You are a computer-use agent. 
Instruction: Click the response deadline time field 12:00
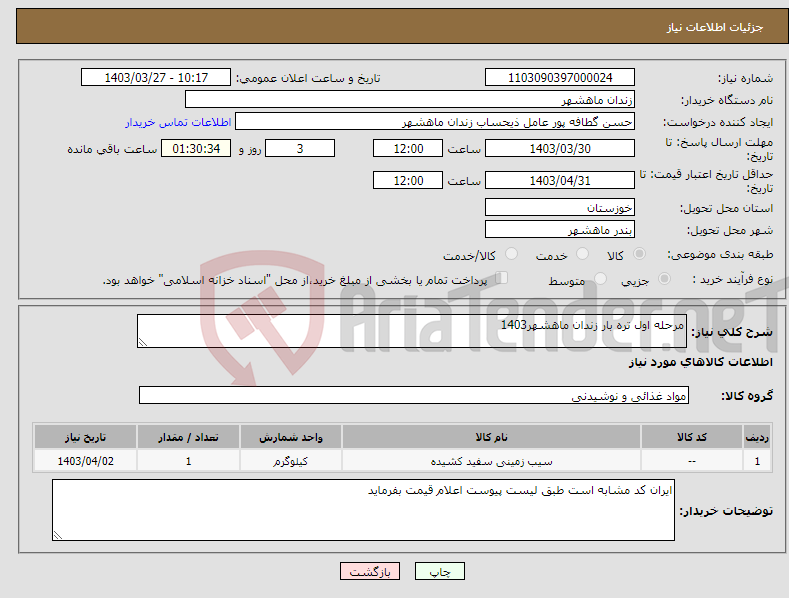(408, 148)
